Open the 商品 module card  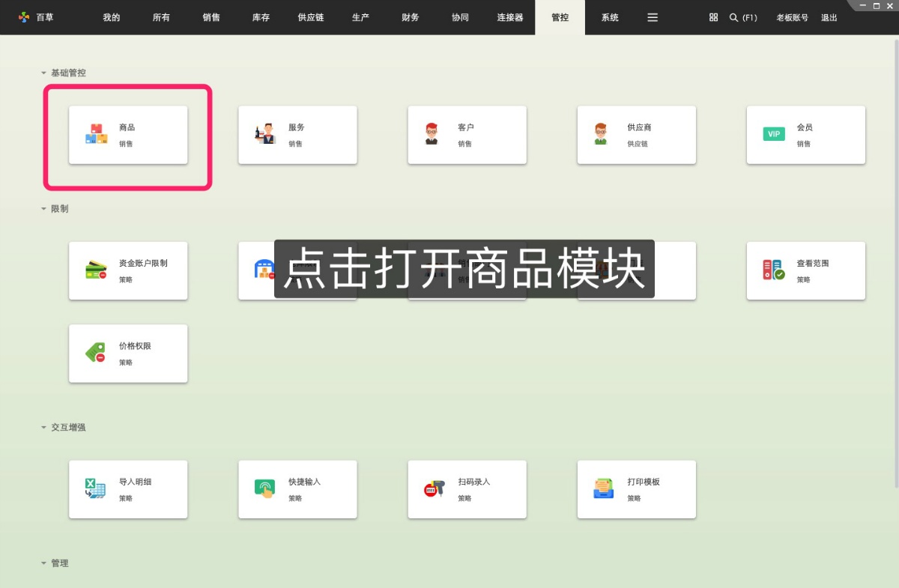tap(128, 135)
